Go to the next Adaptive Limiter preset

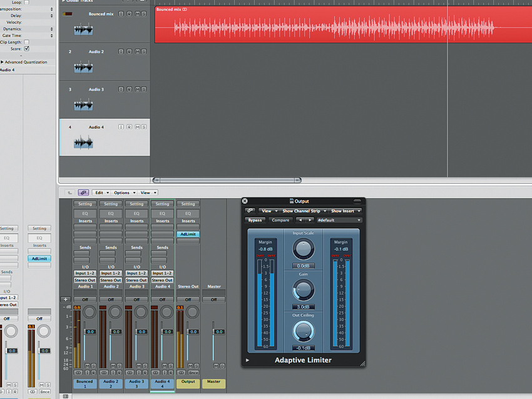coord(310,220)
